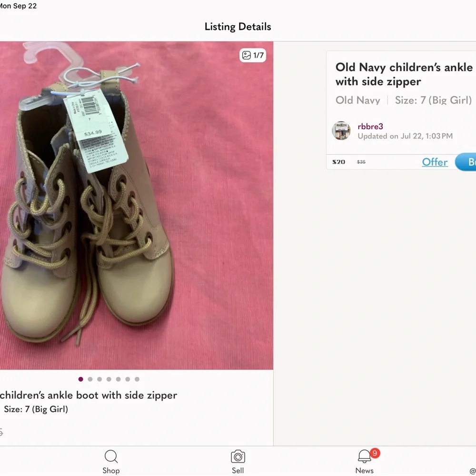Open the Shop tab

click(x=111, y=462)
